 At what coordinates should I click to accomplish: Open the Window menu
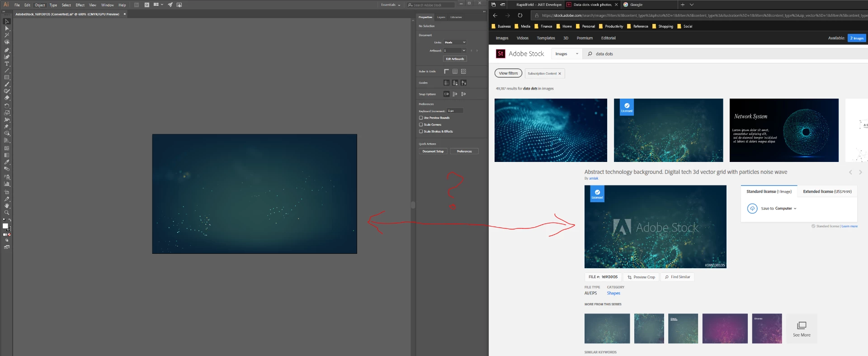pos(108,5)
